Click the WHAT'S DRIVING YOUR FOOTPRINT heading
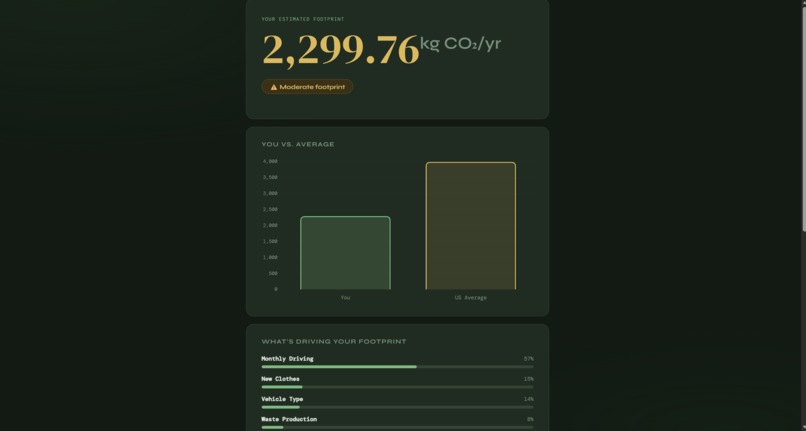This screenshot has height=431, width=806. (x=334, y=342)
